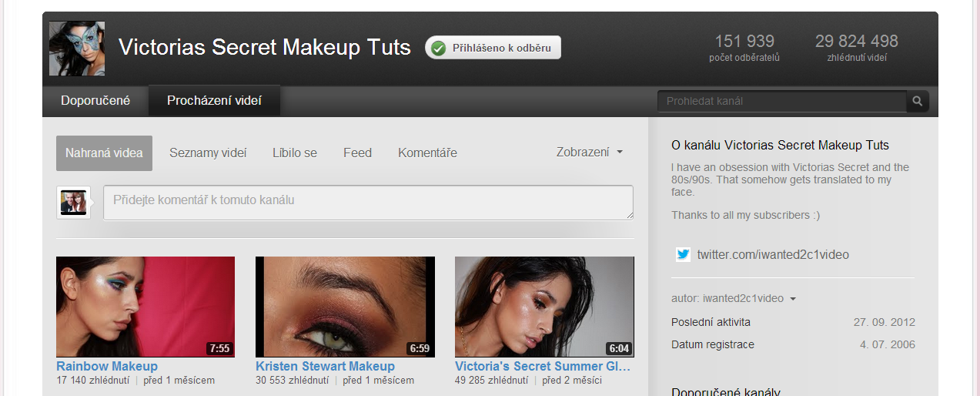Click the Rainbow Makeup title link
This screenshot has height=396, width=980.
click(x=107, y=366)
